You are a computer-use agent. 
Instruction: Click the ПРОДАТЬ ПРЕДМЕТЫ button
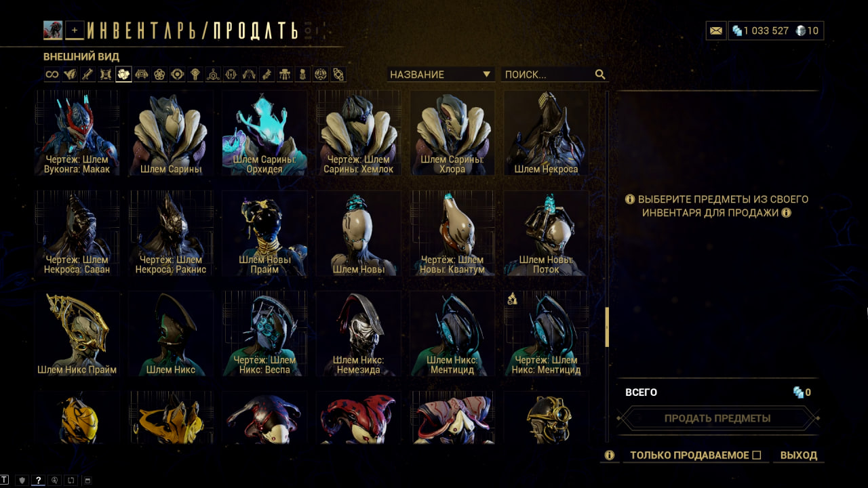coord(717,418)
